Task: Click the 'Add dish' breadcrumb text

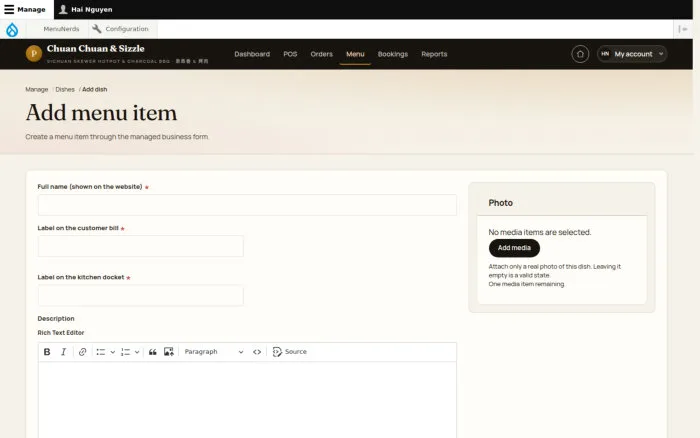Action: [95, 89]
